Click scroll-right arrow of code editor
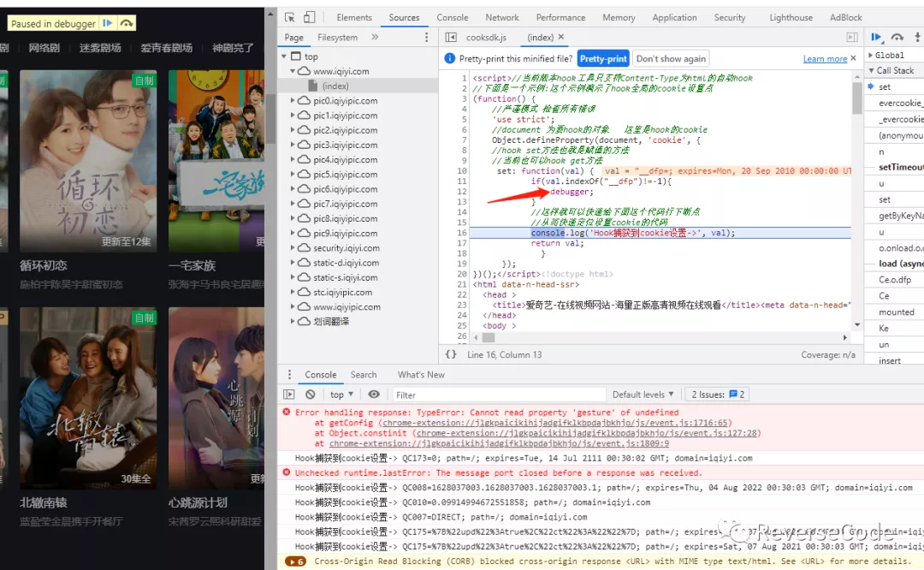The height and width of the screenshot is (570, 924). point(844,338)
